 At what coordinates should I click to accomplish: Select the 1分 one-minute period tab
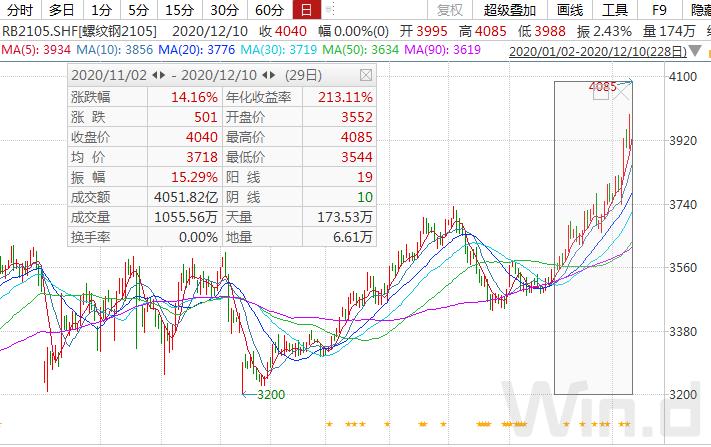pyautogui.click(x=102, y=10)
